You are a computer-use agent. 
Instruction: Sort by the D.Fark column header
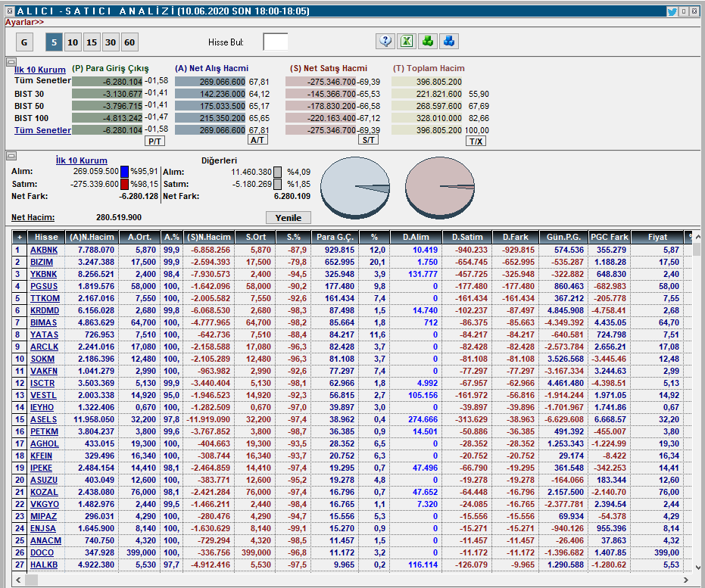(x=515, y=237)
